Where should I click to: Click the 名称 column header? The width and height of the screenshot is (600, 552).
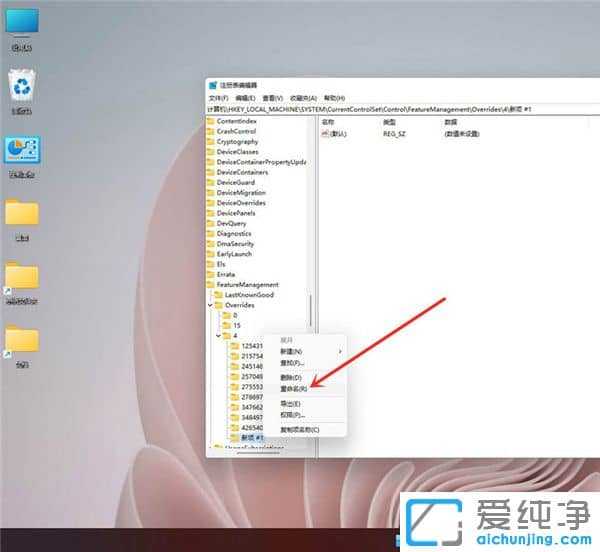pyautogui.click(x=328, y=122)
